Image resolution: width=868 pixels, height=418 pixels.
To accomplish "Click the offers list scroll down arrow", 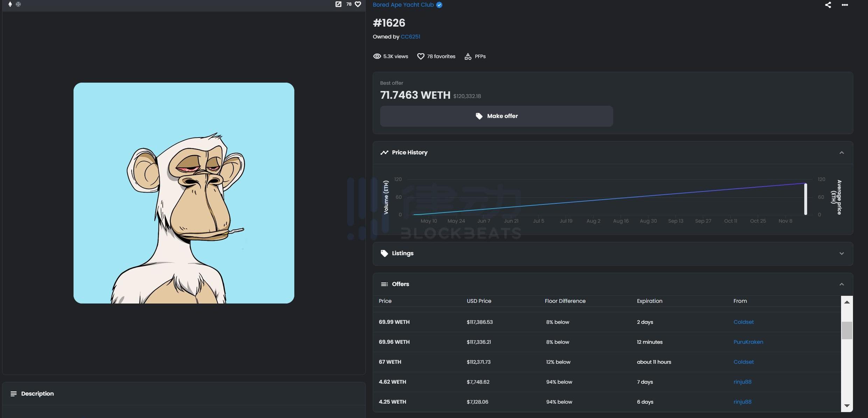I will pyautogui.click(x=847, y=406).
